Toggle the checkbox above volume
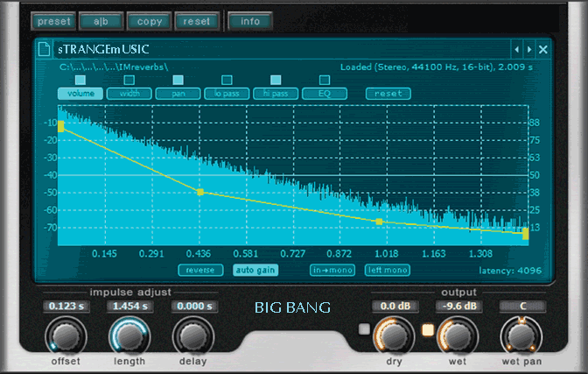Viewport: 588px width, 374px height. (80, 80)
